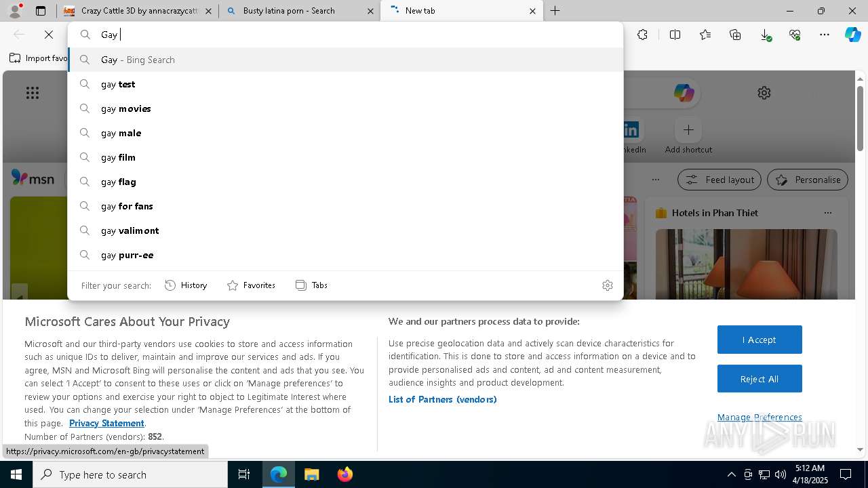Open the notifications center icon
The image size is (868, 488).
[x=846, y=474]
